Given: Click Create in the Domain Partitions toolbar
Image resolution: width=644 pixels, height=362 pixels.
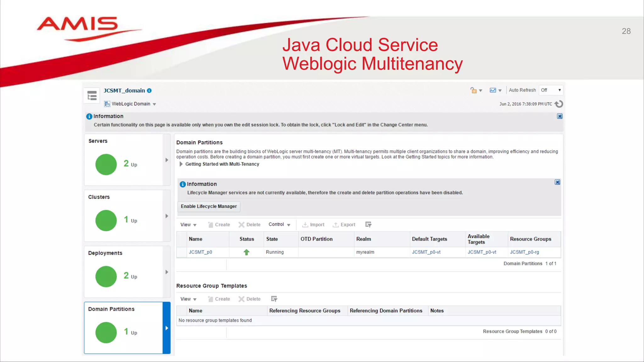Looking at the screenshot, I should point(219,225).
